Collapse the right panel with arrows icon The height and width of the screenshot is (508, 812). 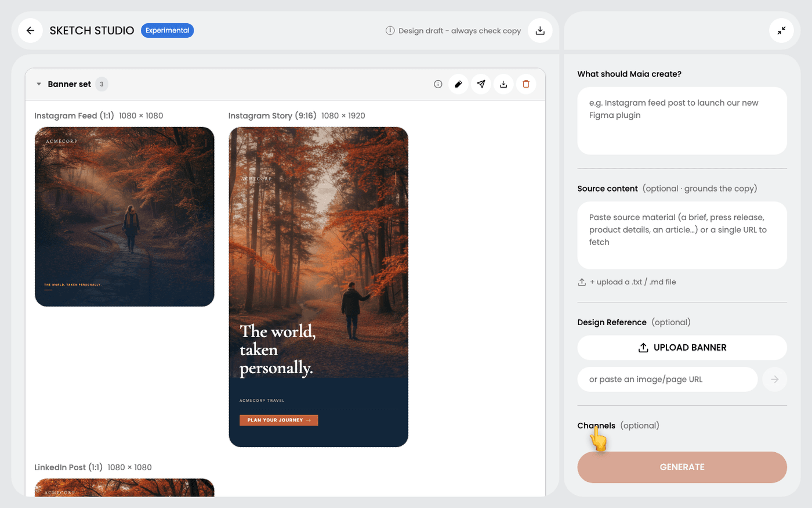(x=781, y=31)
